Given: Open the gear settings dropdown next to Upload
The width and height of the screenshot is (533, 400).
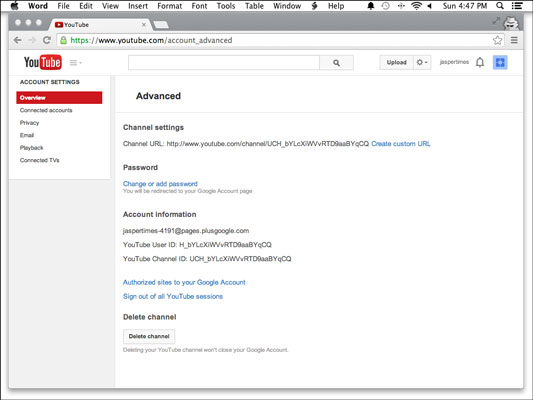Looking at the screenshot, I should coord(422,63).
